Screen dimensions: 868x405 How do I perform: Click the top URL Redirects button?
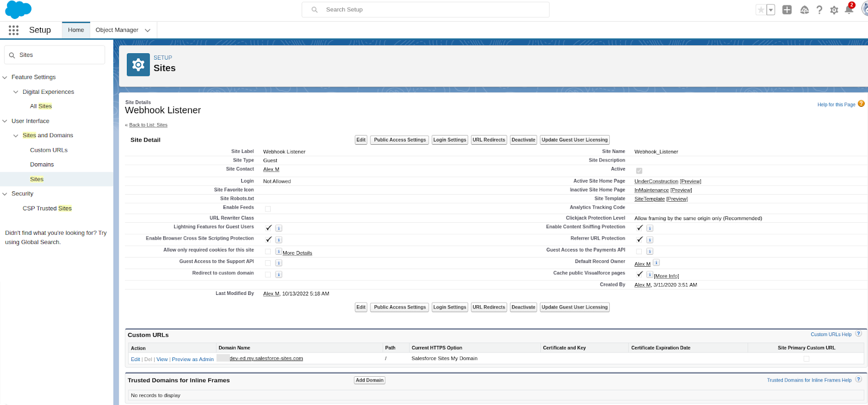point(489,140)
